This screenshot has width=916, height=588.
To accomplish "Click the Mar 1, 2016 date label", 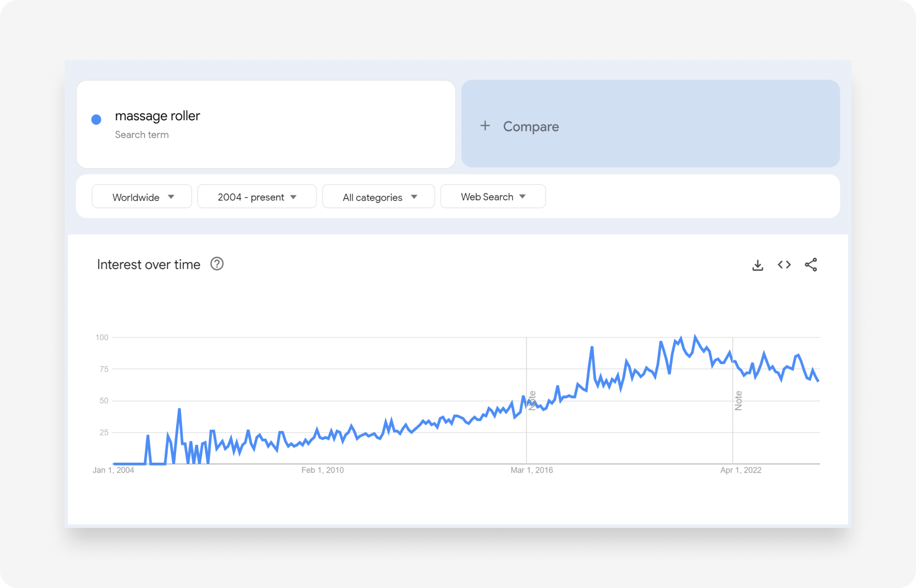I will point(532,470).
